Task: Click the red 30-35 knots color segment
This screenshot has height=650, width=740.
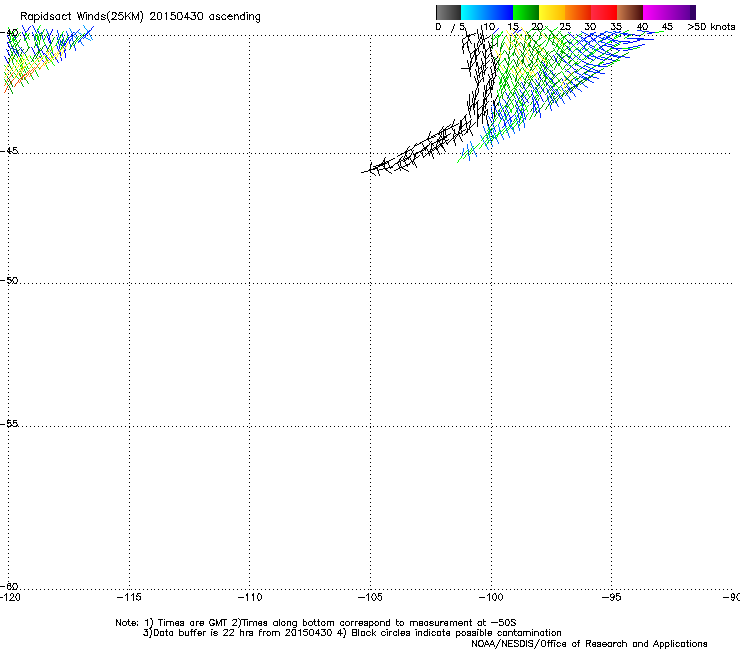Action: [604, 12]
